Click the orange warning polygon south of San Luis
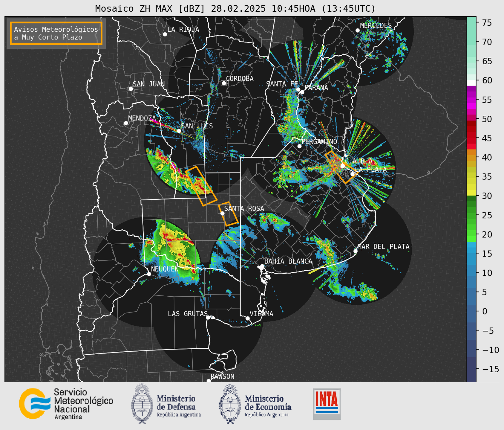This screenshot has height=430, width=504. pos(201,186)
